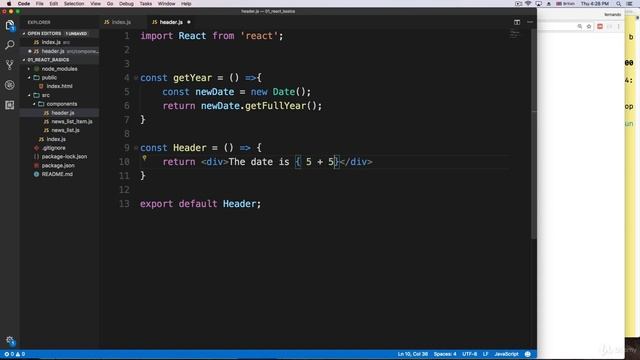The image size is (640, 360).
Task: Open the Go menu
Action: coord(110,4)
